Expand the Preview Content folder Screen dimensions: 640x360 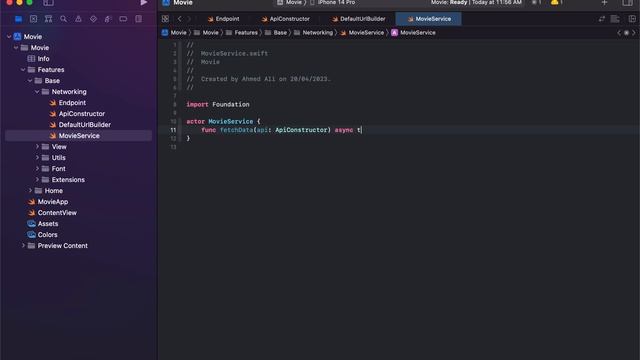pyautogui.click(x=23, y=246)
